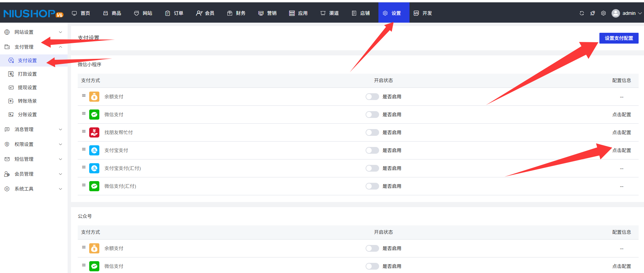
Task: Expand the 短信管理 sidebar chevron
Action: tap(60, 159)
